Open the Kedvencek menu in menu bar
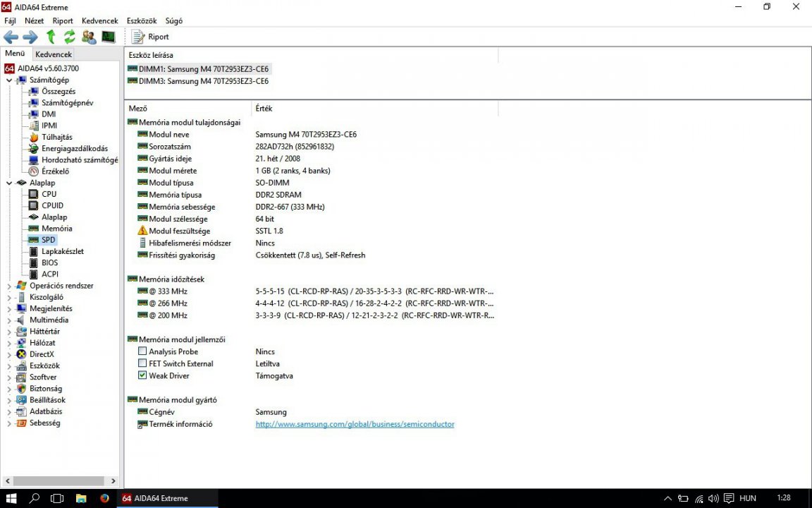Viewport: 812px width, 508px height. click(100, 20)
